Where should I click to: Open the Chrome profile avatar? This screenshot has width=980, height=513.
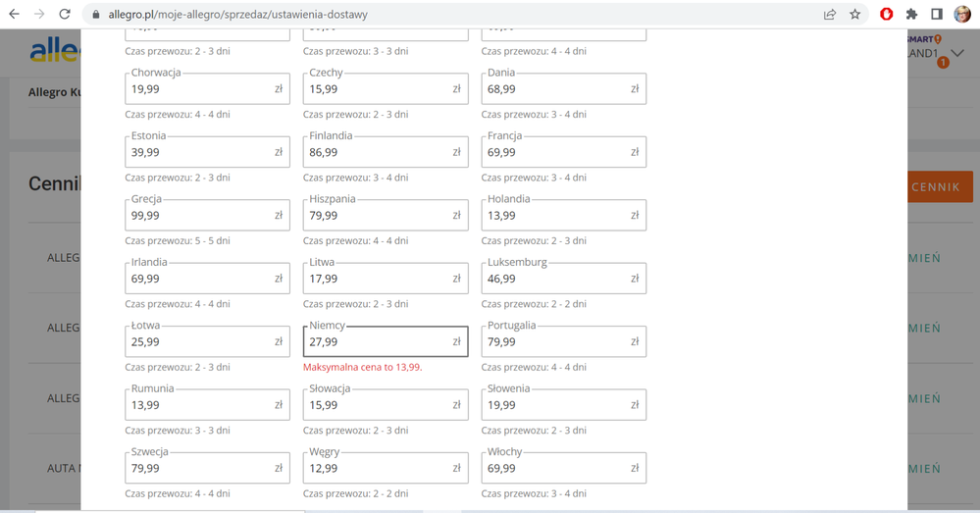click(x=962, y=15)
